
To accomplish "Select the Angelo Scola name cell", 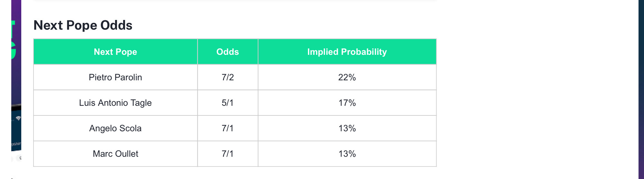I will pos(115,128).
